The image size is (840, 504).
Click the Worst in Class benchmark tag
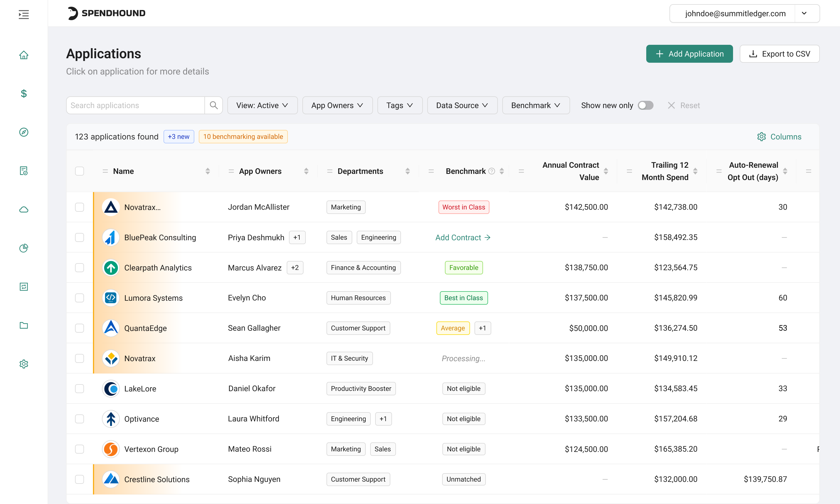pos(464,207)
